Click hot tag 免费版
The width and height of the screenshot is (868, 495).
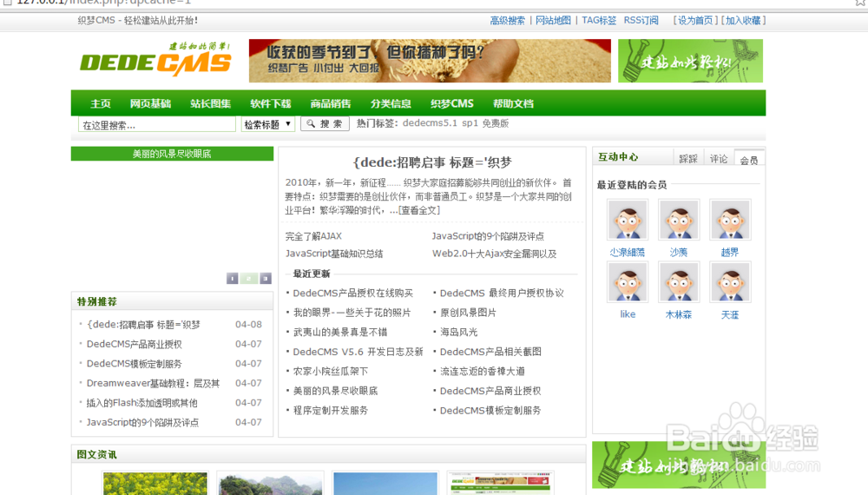495,123
